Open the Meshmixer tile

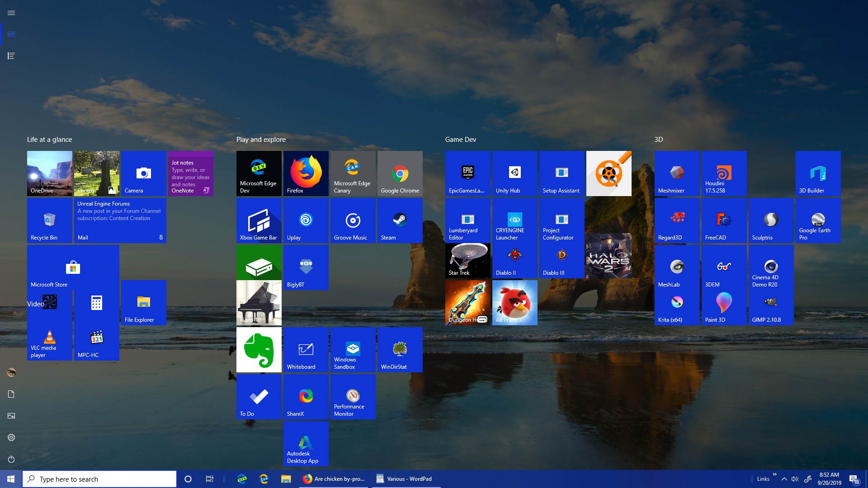pos(677,174)
